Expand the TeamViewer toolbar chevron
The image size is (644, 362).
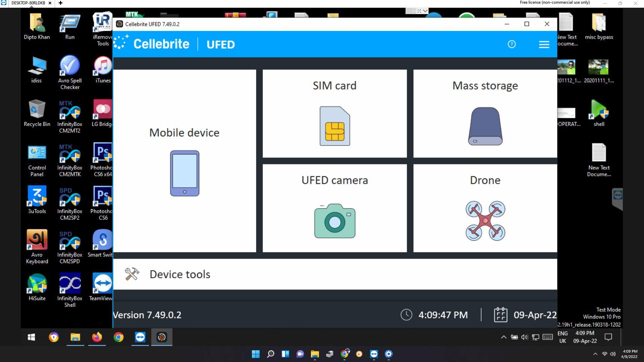point(425,11)
